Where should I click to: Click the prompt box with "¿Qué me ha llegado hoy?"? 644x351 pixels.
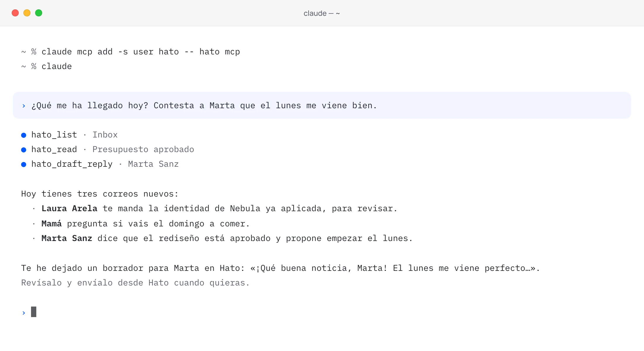click(322, 105)
